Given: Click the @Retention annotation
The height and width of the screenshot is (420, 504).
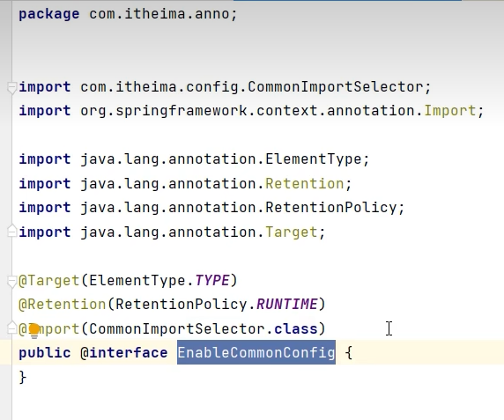Looking at the screenshot, I should coord(62,304).
